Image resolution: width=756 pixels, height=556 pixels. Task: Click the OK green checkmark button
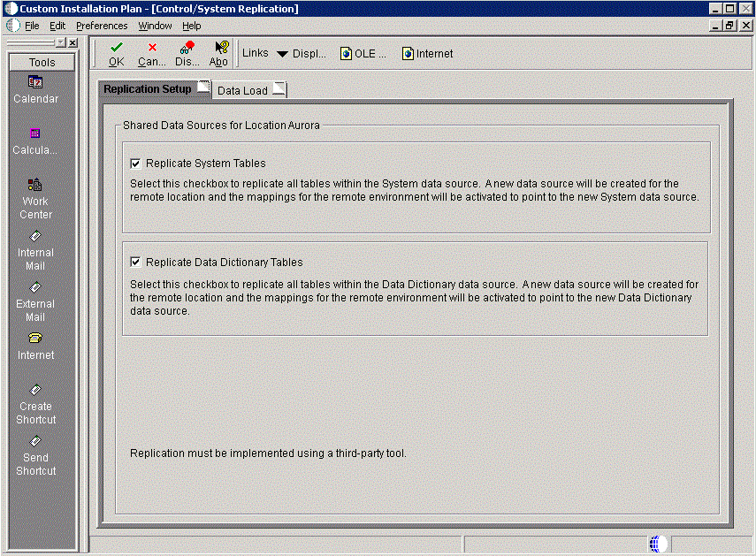click(116, 54)
